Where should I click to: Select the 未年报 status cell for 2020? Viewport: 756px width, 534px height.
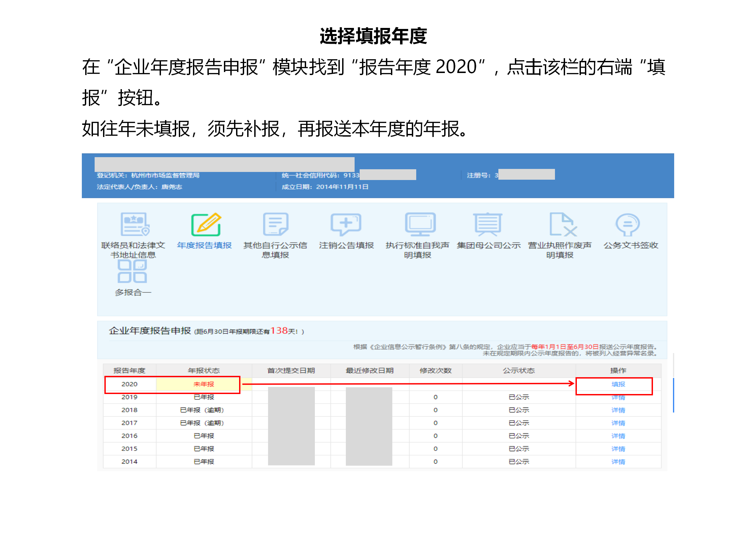[x=203, y=384]
